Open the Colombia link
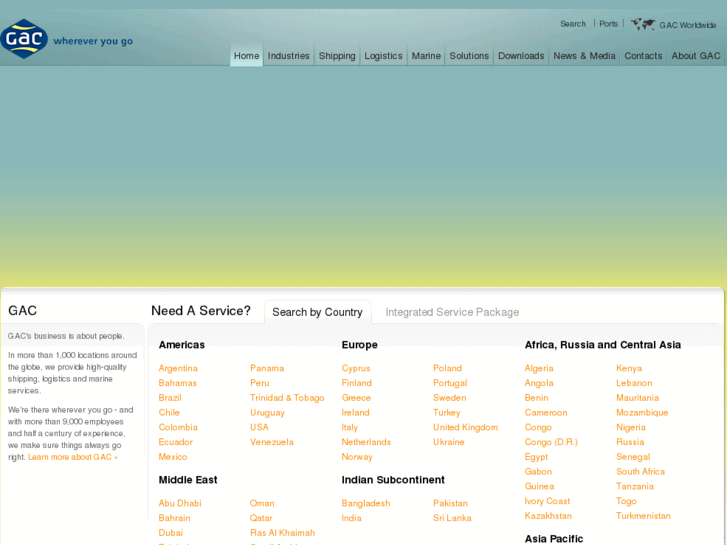Screen dimensions: 727x545 (178, 427)
